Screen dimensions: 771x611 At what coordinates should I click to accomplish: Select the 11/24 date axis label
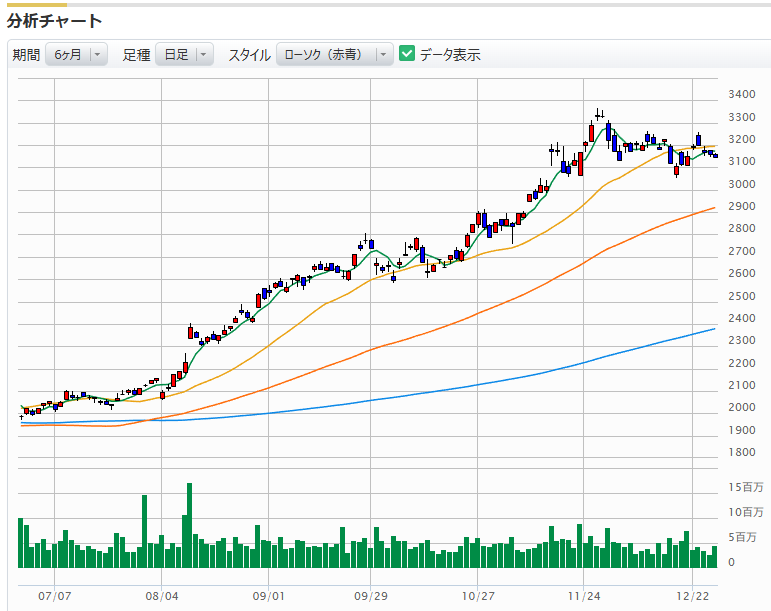[x=582, y=595]
